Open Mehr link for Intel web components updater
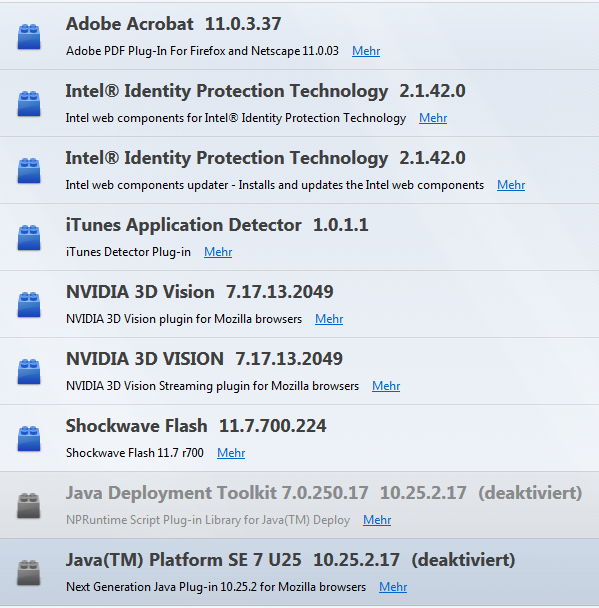Image resolution: width=599 pixels, height=608 pixels. pos(511,185)
